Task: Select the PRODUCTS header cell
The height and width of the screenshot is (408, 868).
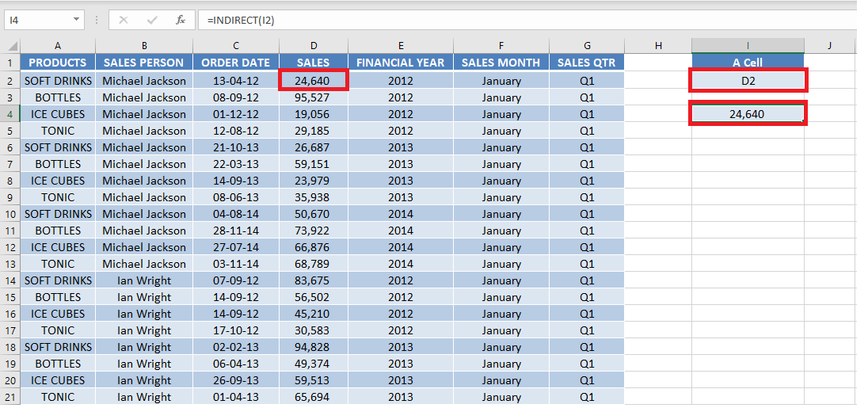Action: point(58,63)
